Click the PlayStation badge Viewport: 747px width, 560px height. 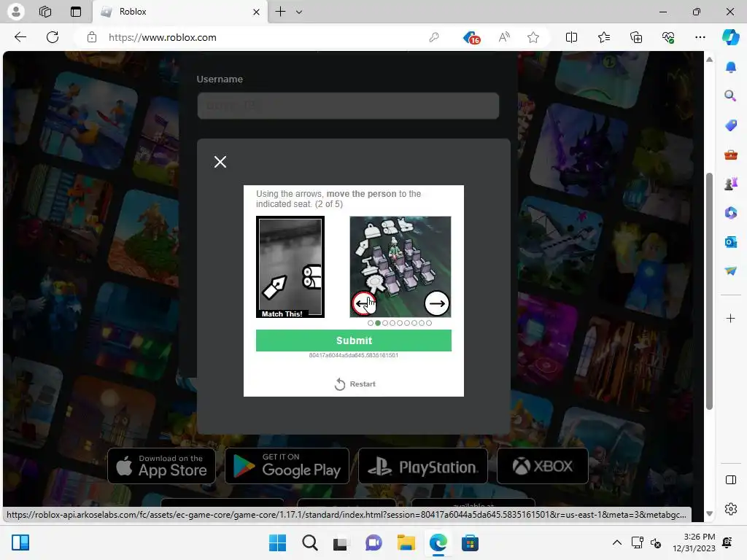423,466
